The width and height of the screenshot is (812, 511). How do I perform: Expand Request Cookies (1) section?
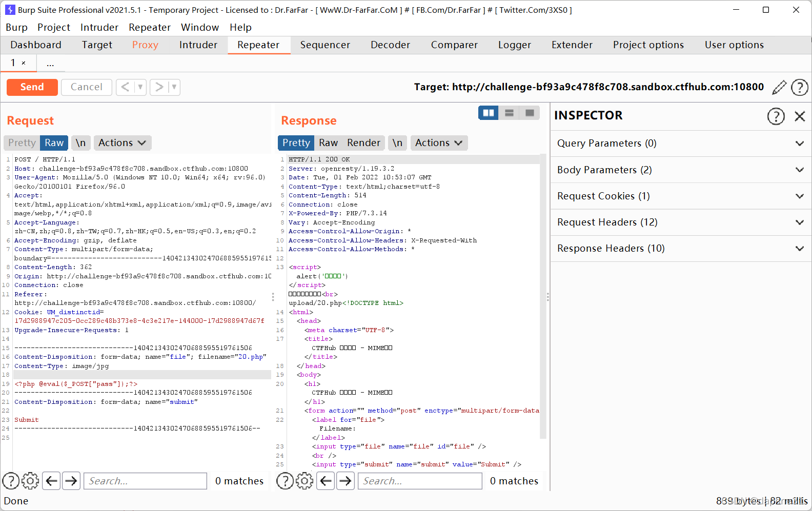[681, 196]
